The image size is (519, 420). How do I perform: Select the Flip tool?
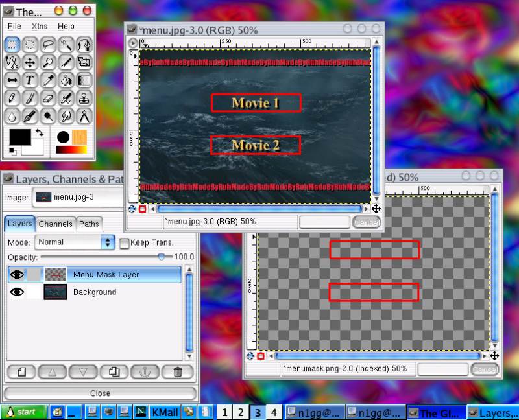[12, 80]
